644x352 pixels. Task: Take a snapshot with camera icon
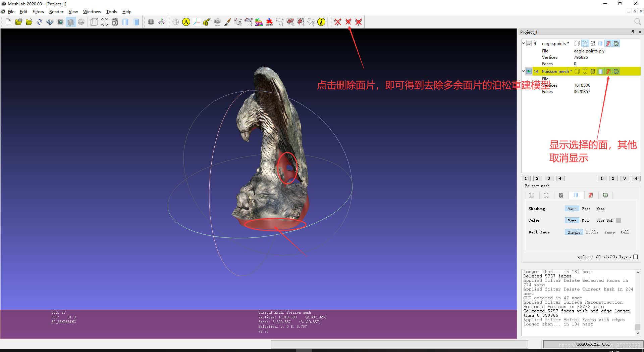[x=60, y=22]
